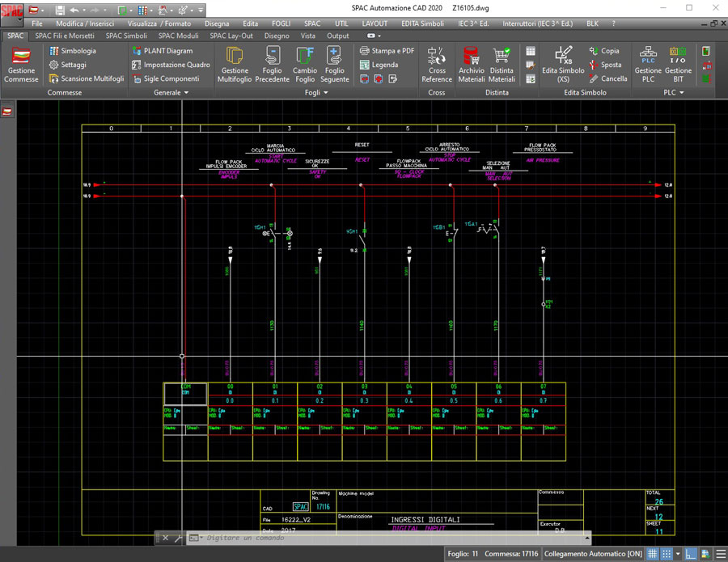Launch Distinta Materiali

[502, 64]
